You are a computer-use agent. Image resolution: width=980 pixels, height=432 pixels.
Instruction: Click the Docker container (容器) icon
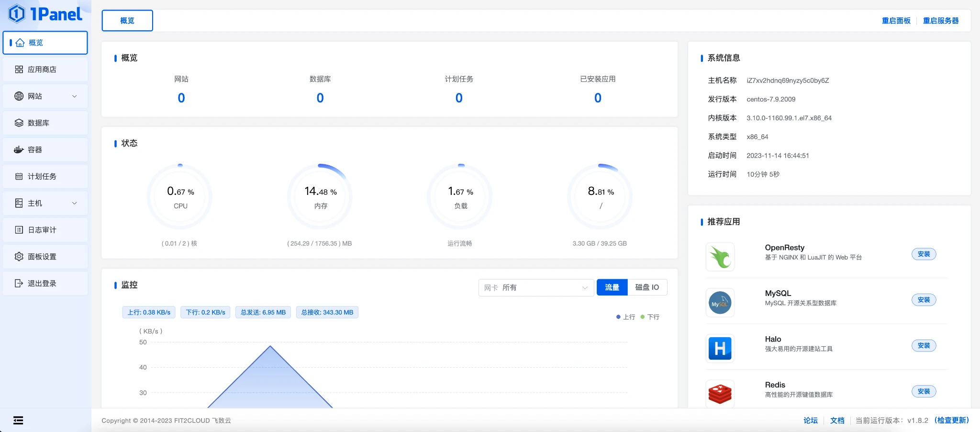pos(19,150)
